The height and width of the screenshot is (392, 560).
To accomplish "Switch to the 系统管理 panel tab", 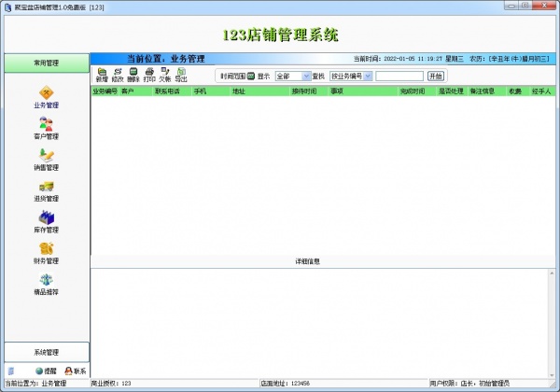I will [46, 352].
